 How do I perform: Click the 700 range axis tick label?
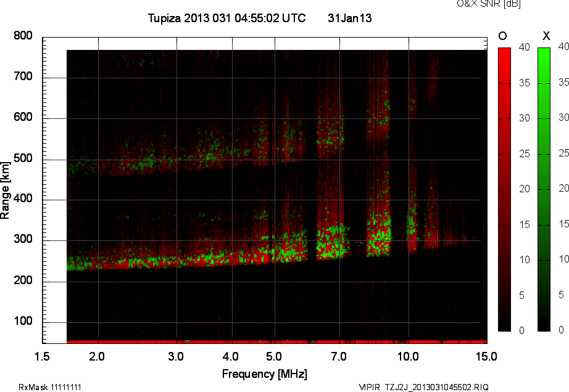click(23, 76)
